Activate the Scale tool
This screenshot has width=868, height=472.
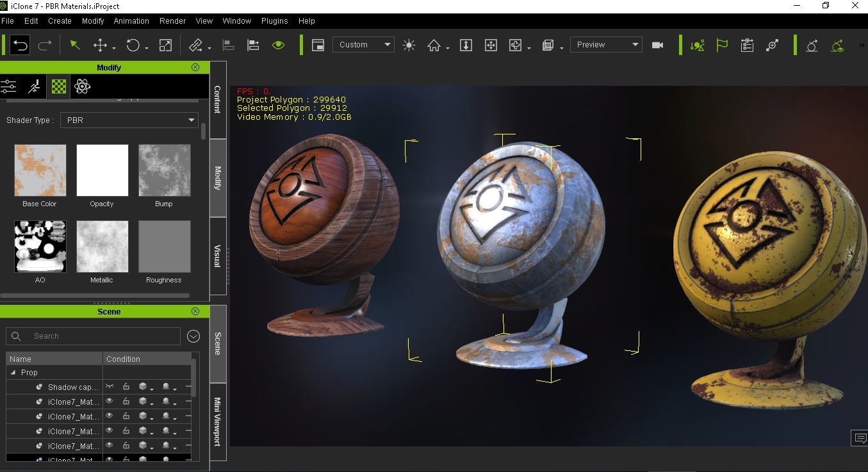(165, 45)
